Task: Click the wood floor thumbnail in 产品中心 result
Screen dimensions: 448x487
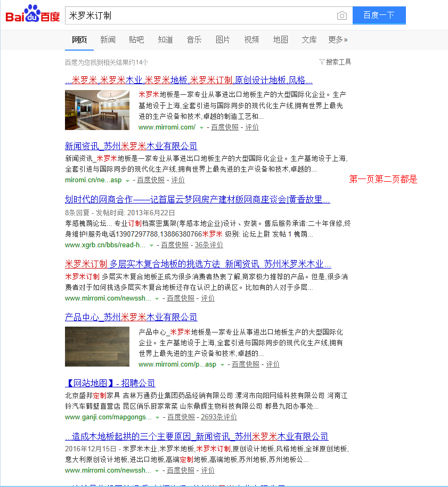Action: click(x=96, y=345)
